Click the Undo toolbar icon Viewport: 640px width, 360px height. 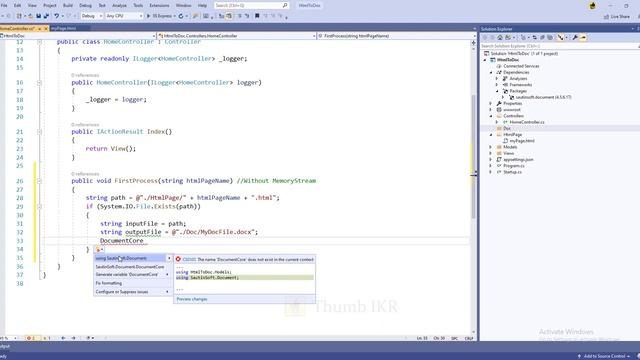click(x=56, y=16)
